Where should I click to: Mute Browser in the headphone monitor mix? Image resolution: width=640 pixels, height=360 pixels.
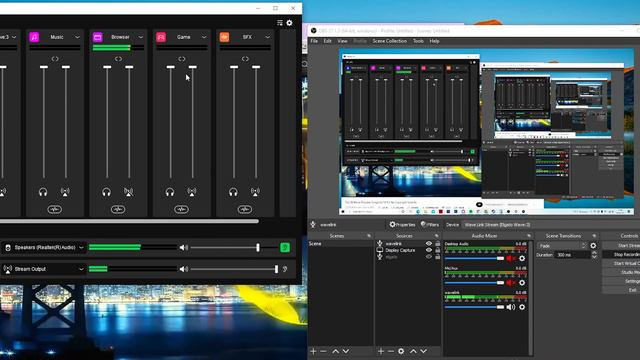point(107,192)
